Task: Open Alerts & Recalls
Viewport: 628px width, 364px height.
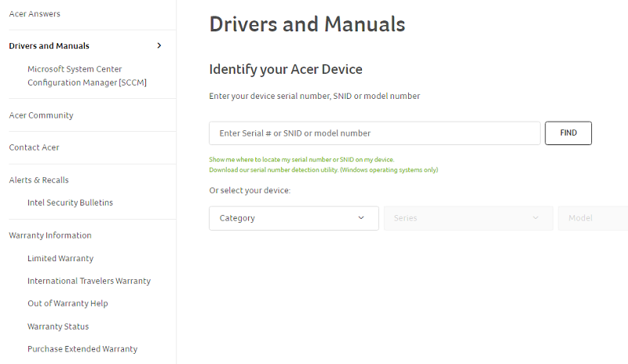Action: coord(38,180)
